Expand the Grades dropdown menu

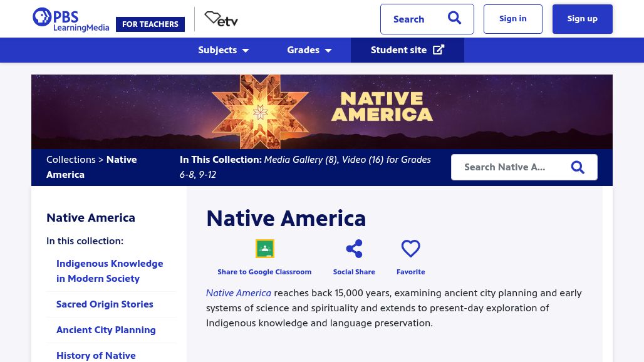(x=309, y=50)
